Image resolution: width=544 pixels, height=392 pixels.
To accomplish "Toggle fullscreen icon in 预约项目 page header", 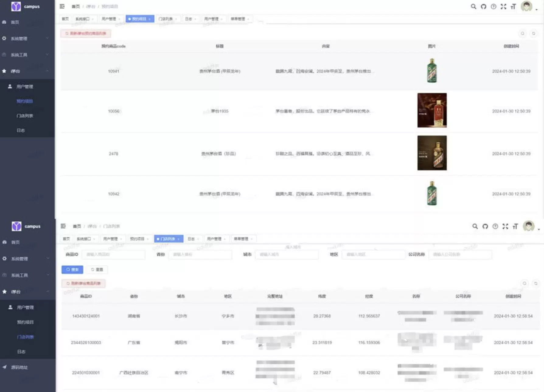I will (x=504, y=6).
